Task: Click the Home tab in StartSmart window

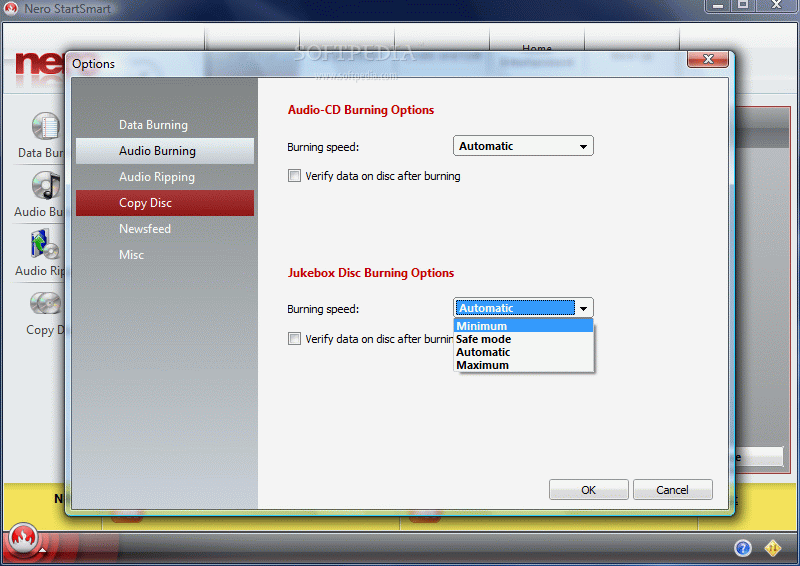Action: [537, 48]
